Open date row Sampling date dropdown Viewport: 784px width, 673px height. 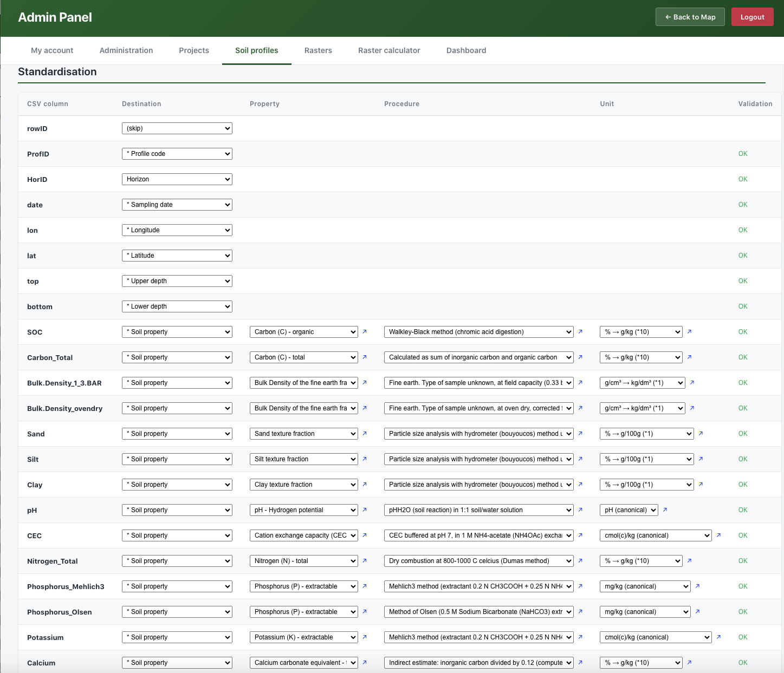[177, 205]
